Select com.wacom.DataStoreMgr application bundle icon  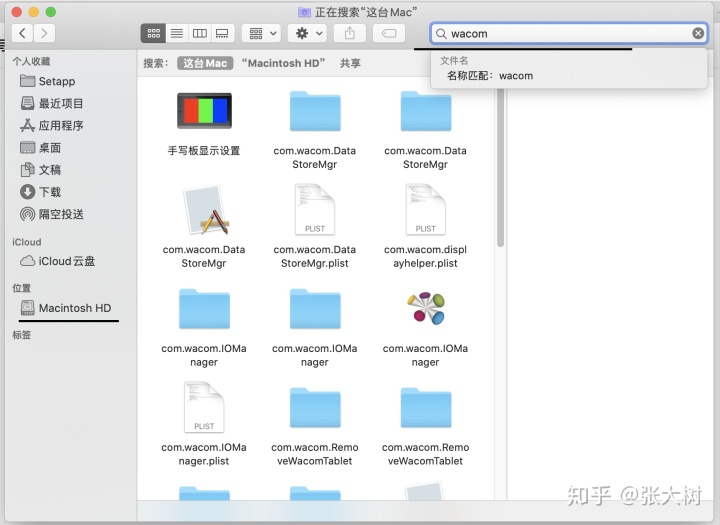[x=205, y=210]
